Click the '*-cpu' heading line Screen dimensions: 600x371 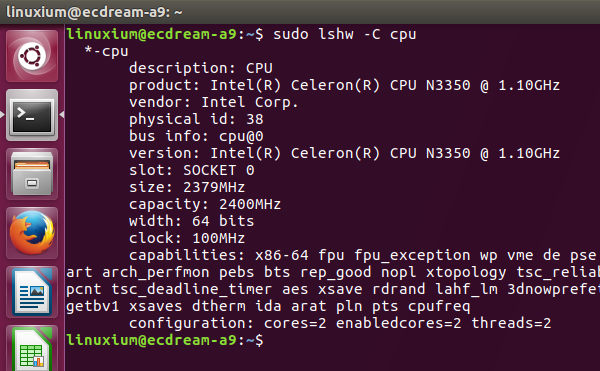[x=106, y=51]
